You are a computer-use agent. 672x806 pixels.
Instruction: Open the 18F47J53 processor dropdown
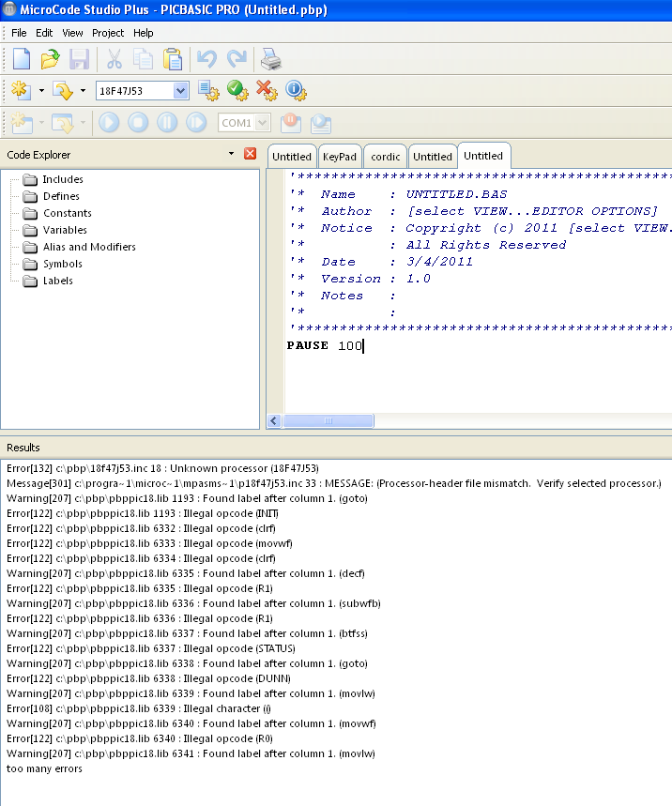pos(181,91)
